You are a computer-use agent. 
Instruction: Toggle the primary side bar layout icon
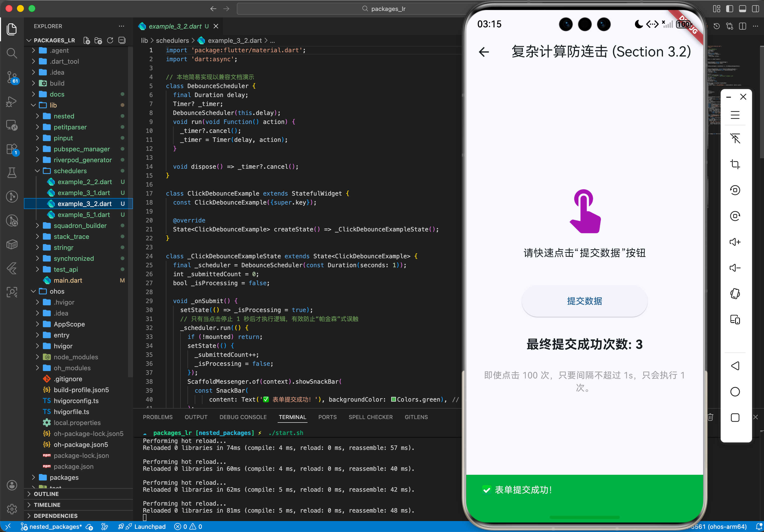pyautogui.click(x=729, y=9)
